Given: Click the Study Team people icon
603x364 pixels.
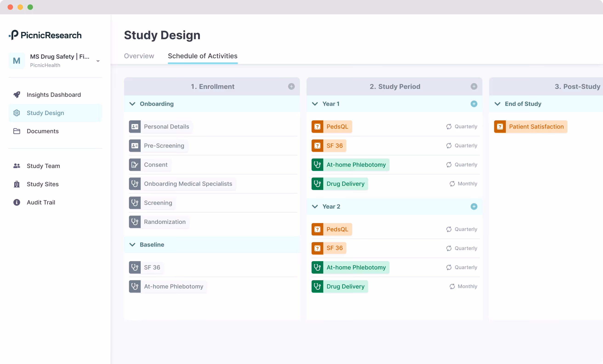Looking at the screenshot, I should [17, 166].
